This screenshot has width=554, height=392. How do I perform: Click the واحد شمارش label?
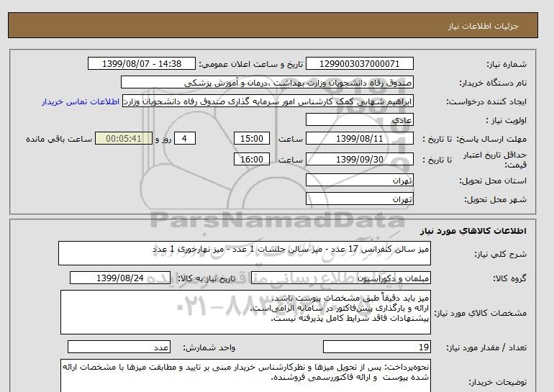pos(209,347)
